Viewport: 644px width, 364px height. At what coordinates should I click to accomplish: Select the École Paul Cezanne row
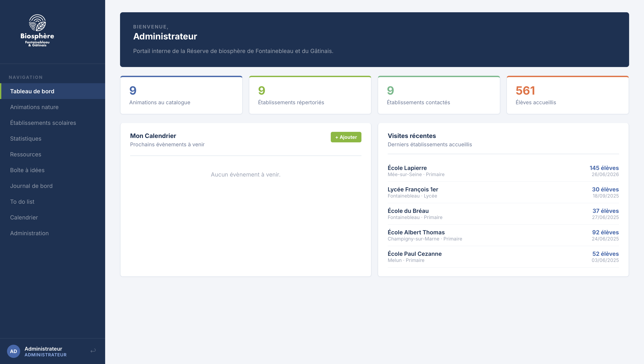click(x=503, y=257)
